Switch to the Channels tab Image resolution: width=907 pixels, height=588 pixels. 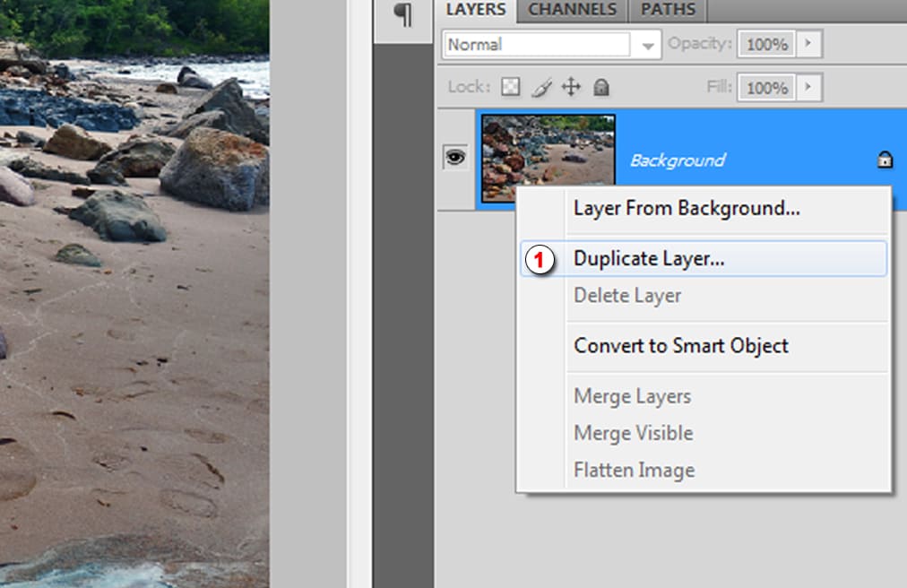pyautogui.click(x=571, y=10)
